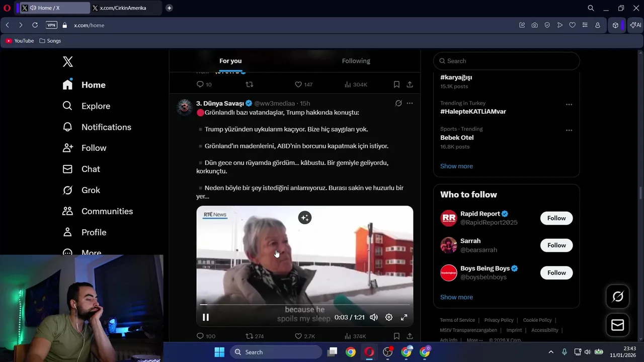
Task: Click the page scrollbar
Action: [x=640, y=193]
